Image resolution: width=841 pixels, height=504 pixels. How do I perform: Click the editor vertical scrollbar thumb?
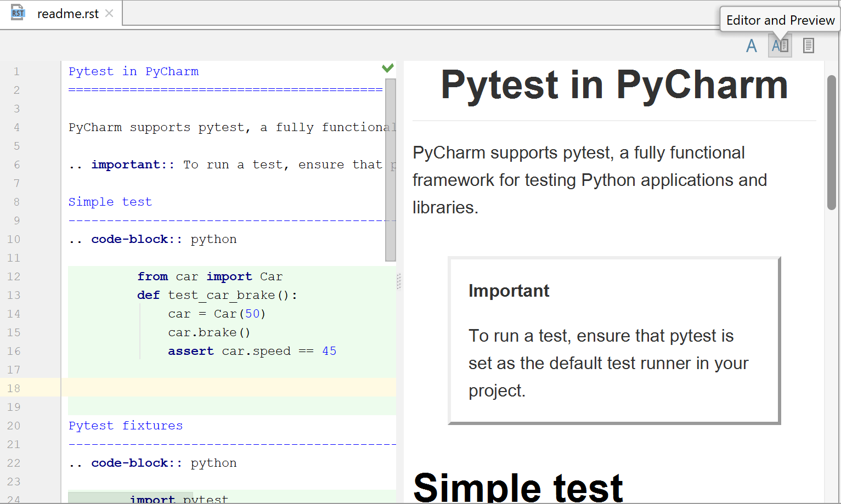391,170
